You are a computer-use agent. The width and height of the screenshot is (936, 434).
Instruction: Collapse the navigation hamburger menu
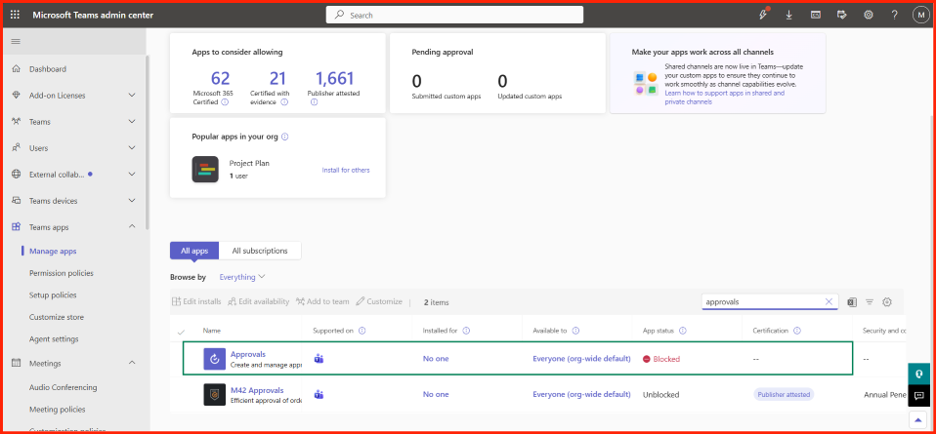[x=16, y=41]
